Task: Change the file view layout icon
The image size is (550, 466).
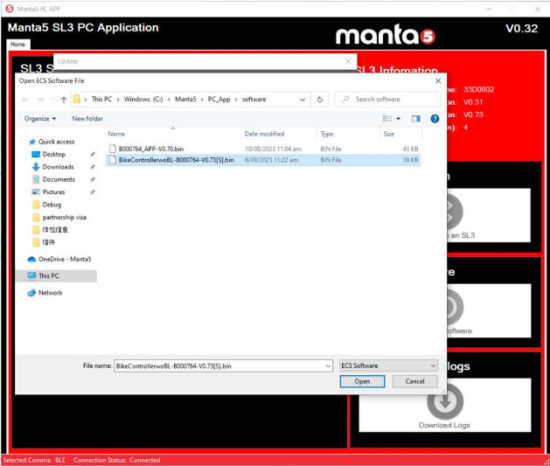Action: point(387,119)
